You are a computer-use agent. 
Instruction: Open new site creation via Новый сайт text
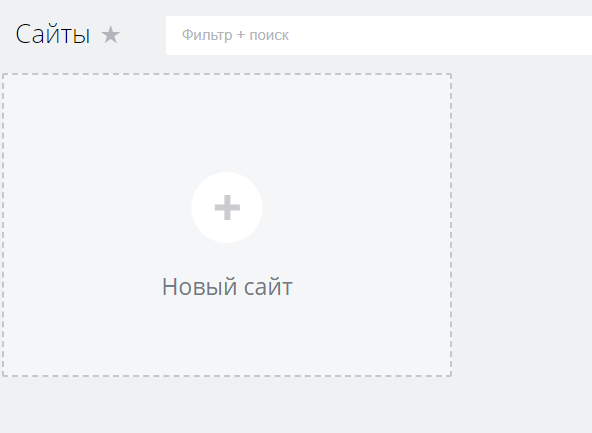227,287
